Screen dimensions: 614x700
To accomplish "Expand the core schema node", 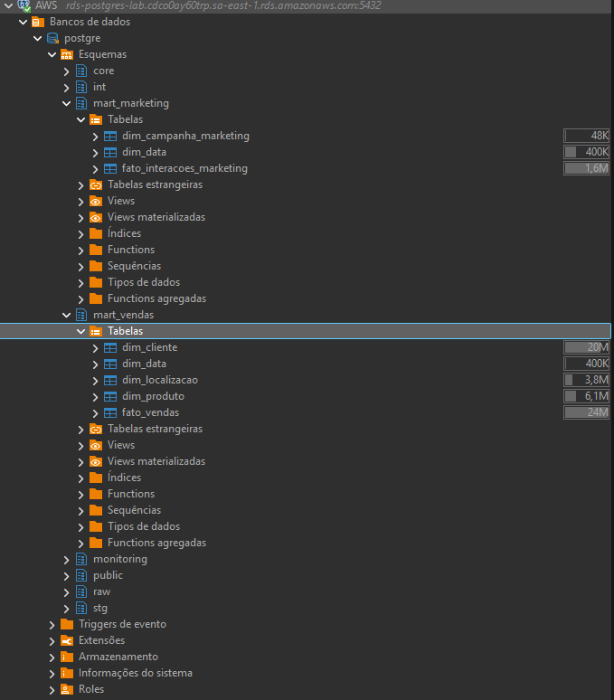I will pos(66,71).
